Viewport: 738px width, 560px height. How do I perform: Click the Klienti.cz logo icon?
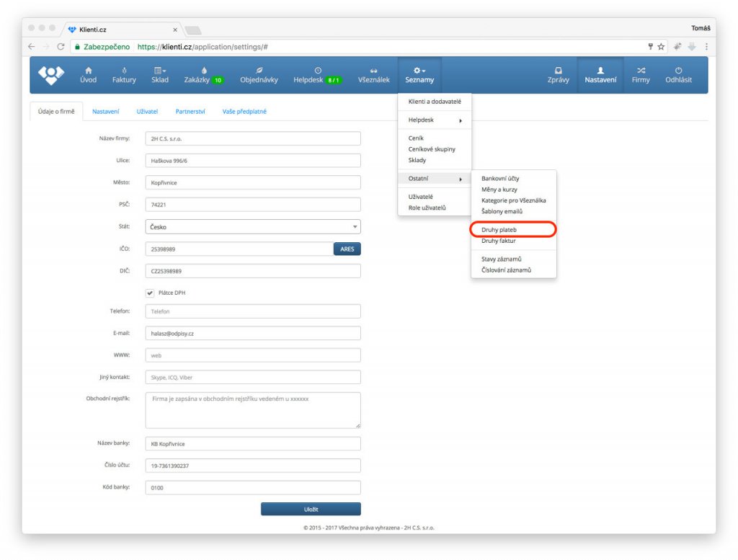[50, 75]
